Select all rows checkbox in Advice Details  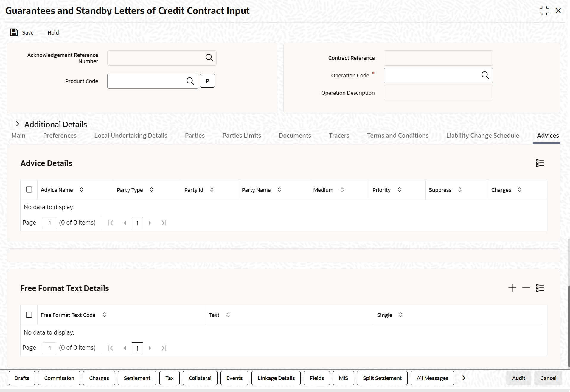point(29,190)
